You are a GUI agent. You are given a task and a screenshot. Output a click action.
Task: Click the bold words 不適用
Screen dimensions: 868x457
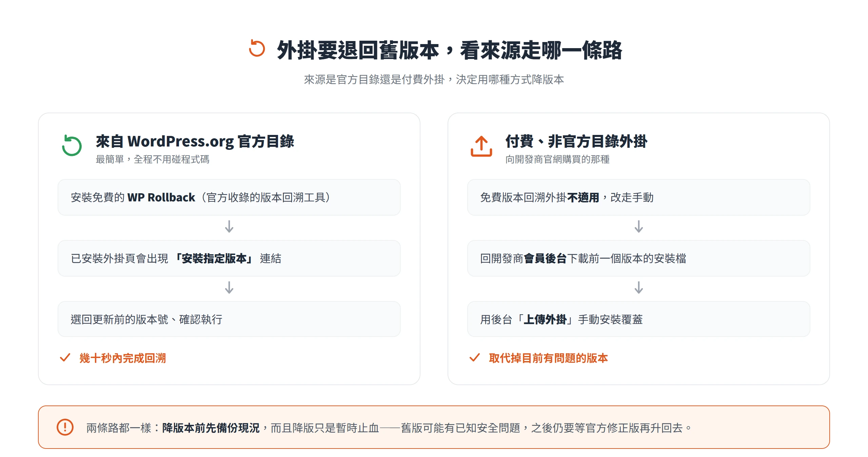[x=583, y=197]
